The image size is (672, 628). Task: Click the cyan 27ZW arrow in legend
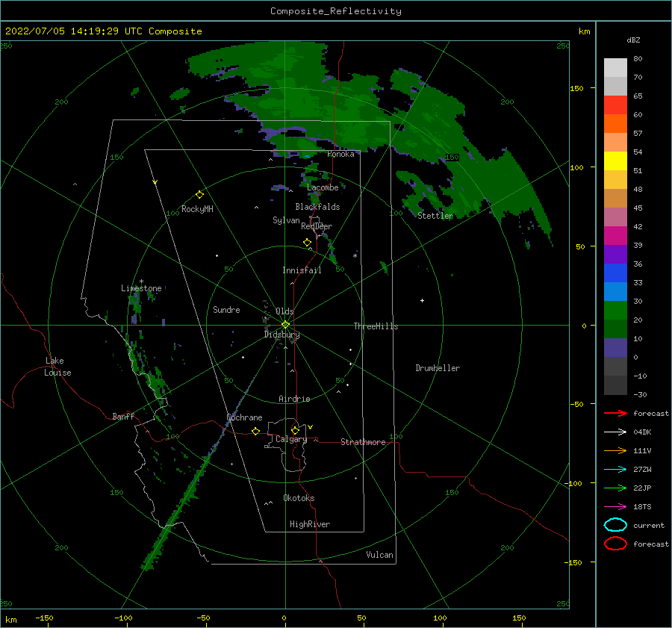pyautogui.click(x=615, y=470)
